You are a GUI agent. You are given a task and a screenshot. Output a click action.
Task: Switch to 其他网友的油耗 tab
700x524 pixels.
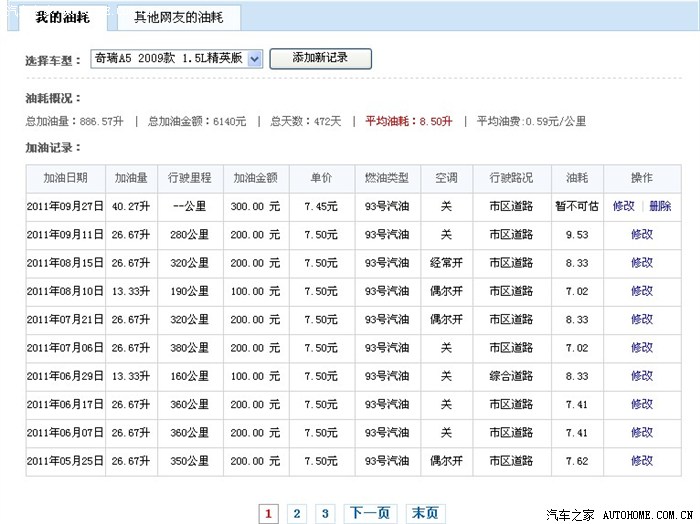click(x=179, y=17)
